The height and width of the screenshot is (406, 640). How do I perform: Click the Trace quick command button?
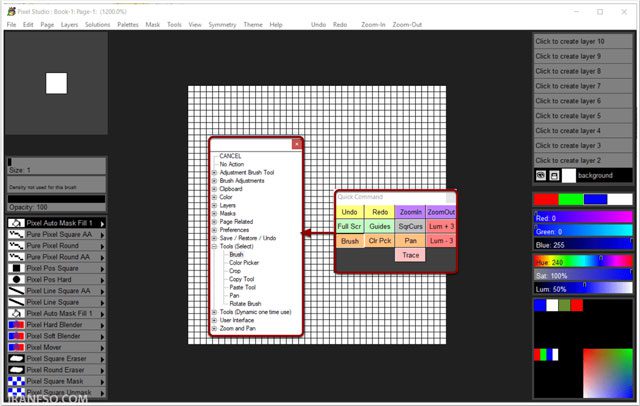coord(410,255)
